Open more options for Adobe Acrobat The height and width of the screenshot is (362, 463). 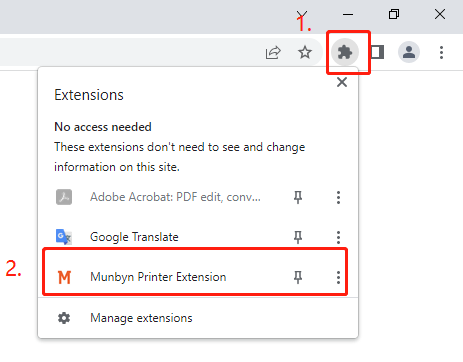tap(338, 197)
